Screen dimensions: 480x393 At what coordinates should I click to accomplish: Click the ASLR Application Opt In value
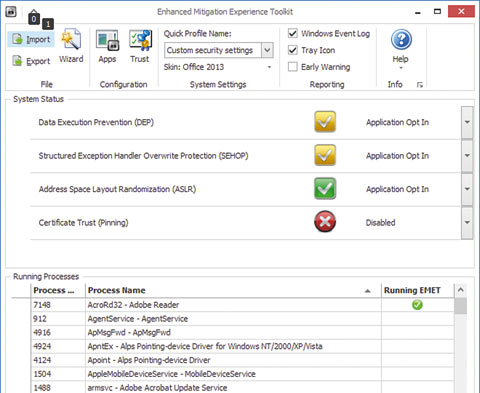coord(397,189)
